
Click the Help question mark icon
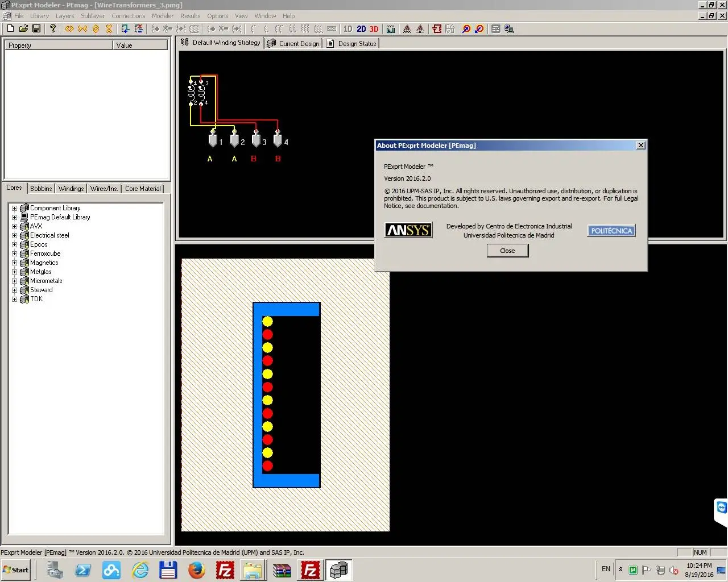pos(53,28)
